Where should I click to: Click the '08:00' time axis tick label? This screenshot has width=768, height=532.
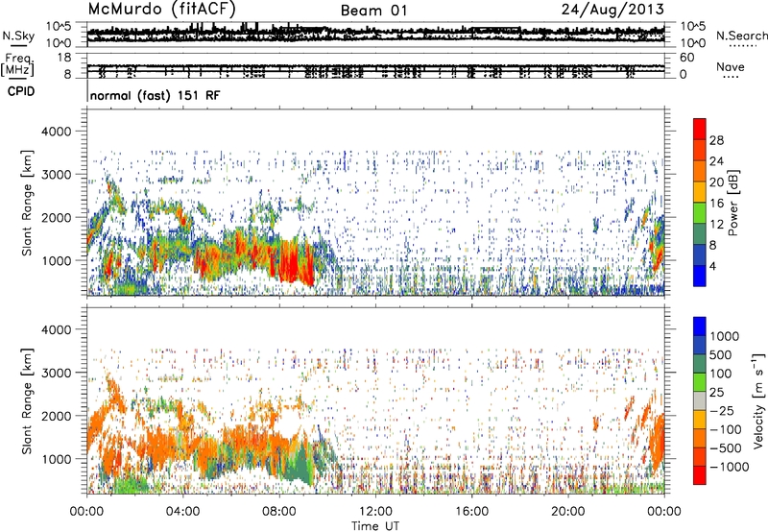278,512
